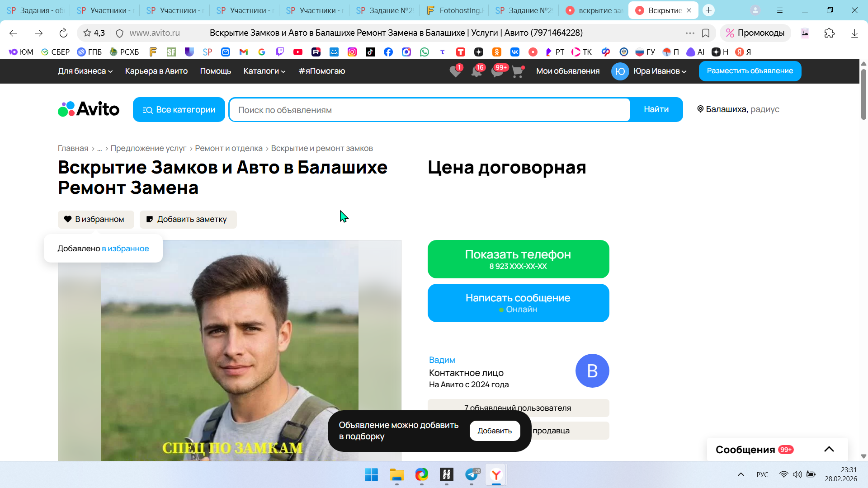Open messages chat icon with 99+ badge
The height and width of the screenshot is (488, 868).
(x=497, y=71)
